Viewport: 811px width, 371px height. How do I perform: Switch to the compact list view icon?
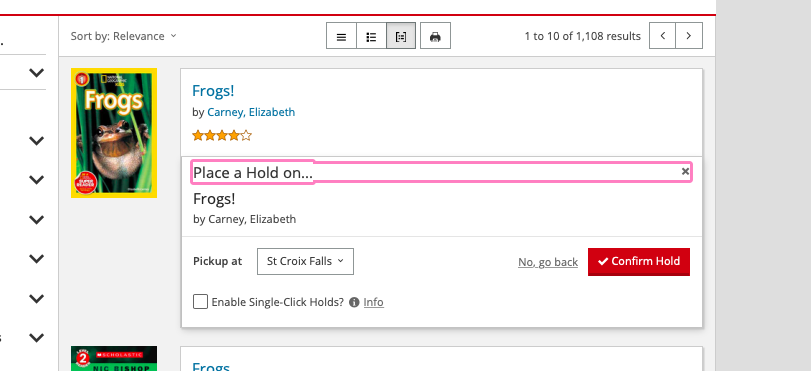click(341, 36)
